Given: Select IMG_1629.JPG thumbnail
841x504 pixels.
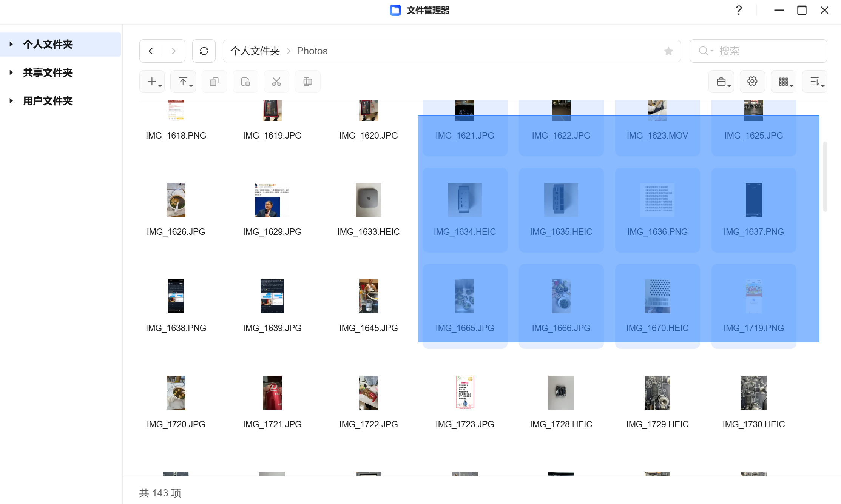Looking at the screenshot, I should click(x=272, y=200).
